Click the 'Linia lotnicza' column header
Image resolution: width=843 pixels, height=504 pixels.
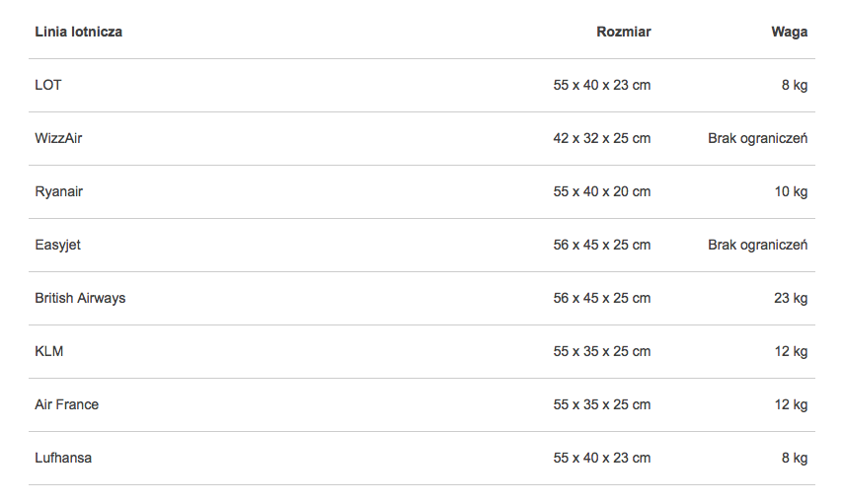[79, 32]
